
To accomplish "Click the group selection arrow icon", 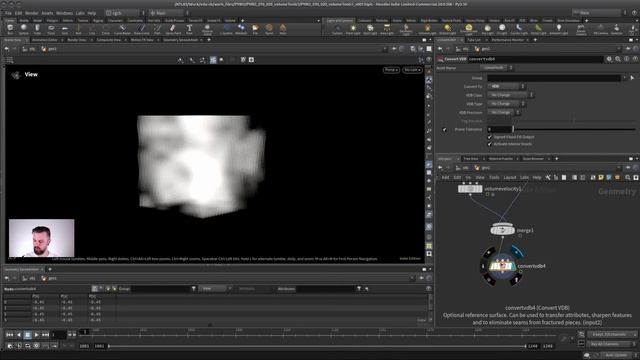I will (632, 78).
